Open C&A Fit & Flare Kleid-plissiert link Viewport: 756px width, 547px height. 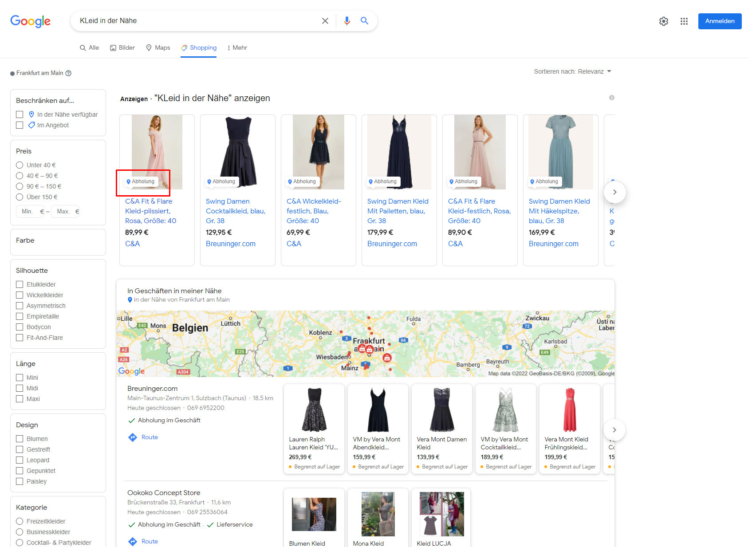pyautogui.click(x=151, y=211)
